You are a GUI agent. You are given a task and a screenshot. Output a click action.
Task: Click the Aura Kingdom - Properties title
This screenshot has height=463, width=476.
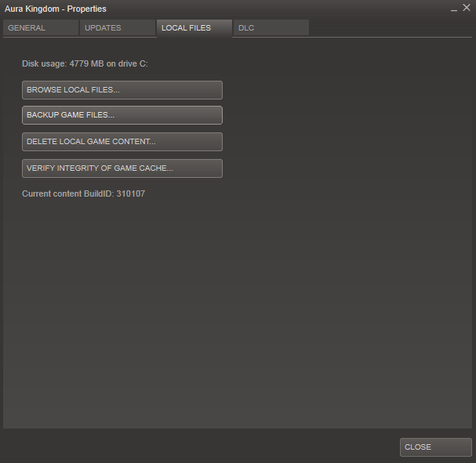56,9
